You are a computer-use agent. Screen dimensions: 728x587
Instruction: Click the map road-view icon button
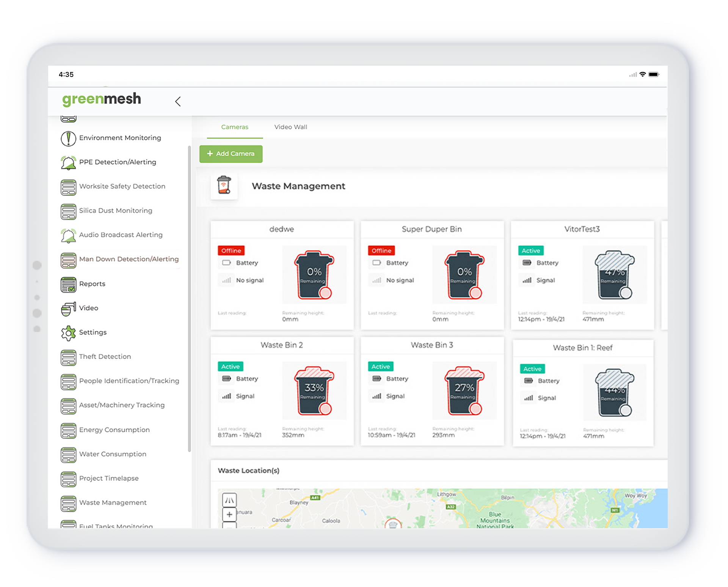pyautogui.click(x=229, y=500)
